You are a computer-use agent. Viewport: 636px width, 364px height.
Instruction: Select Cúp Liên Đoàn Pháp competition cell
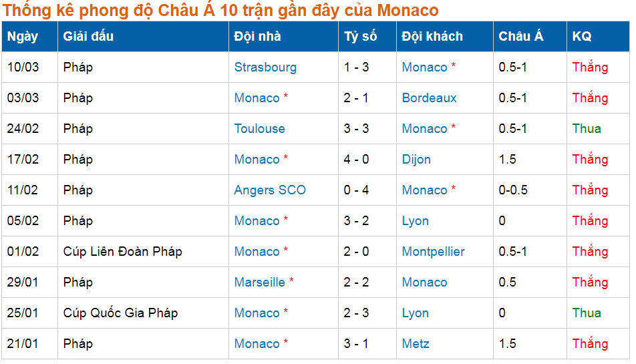tap(122, 252)
